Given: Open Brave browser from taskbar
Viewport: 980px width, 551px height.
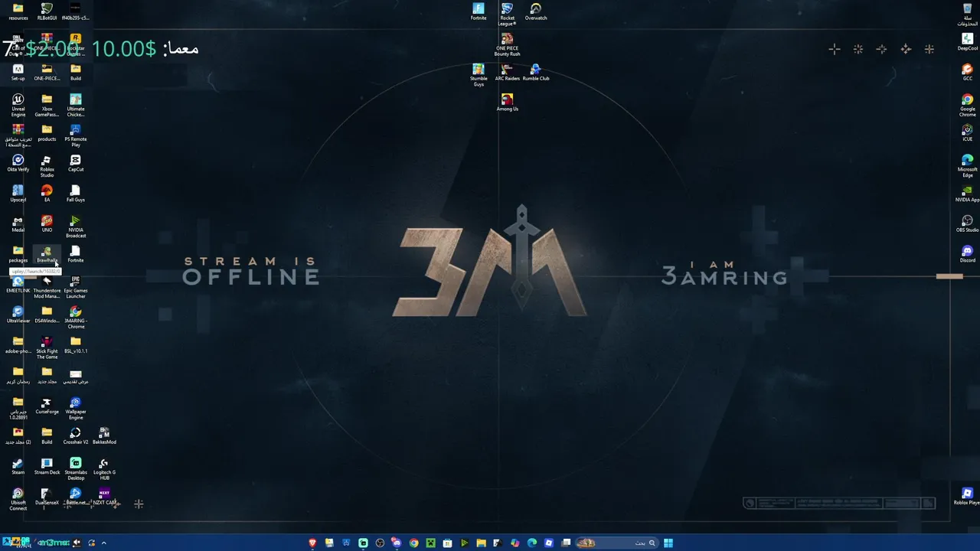Looking at the screenshot, I should coord(312,543).
